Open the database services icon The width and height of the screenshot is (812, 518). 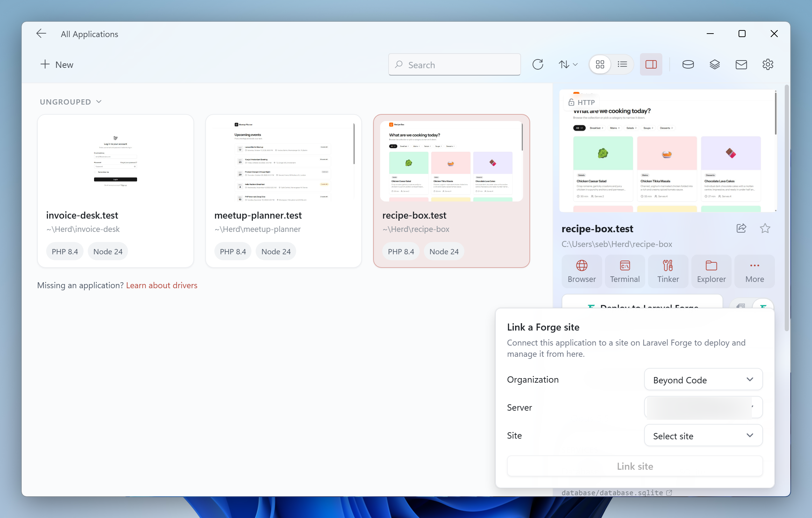[x=688, y=64]
